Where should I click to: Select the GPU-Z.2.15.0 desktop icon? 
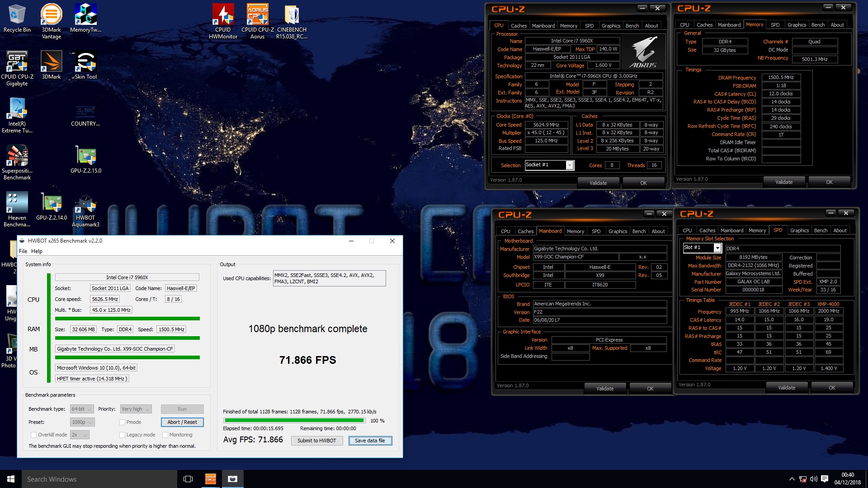point(85,159)
